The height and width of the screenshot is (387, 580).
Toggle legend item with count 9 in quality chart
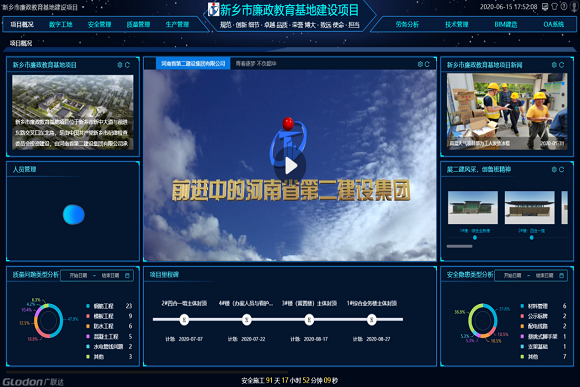click(x=109, y=316)
